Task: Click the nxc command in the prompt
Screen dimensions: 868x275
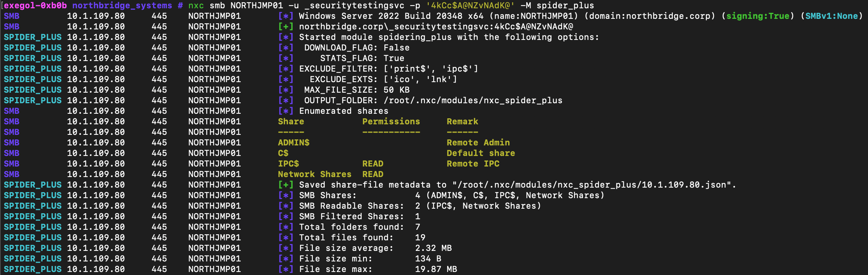Action: (x=196, y=6)
